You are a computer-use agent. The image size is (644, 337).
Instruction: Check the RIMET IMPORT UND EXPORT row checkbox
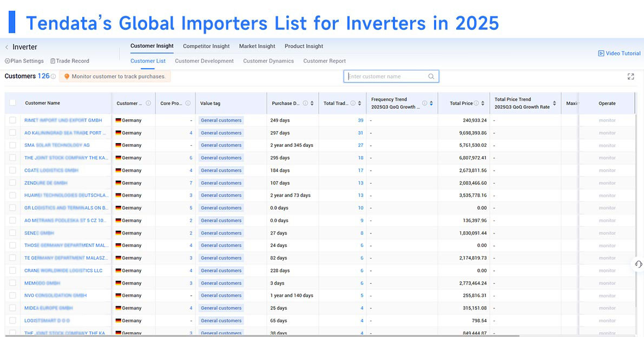tap(13, 120)
